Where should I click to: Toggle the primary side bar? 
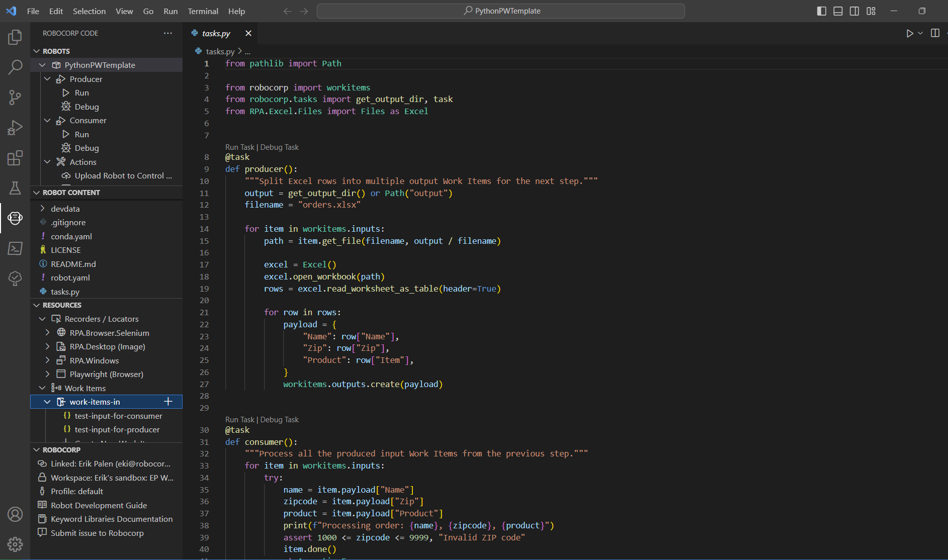822,11
